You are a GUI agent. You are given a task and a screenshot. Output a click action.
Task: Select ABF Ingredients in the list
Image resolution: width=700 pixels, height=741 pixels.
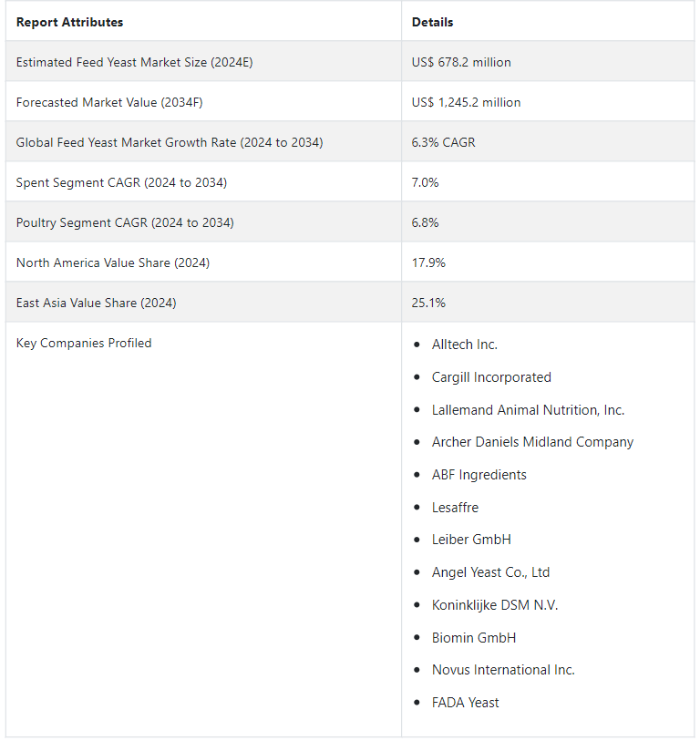(x=479, y=475)
